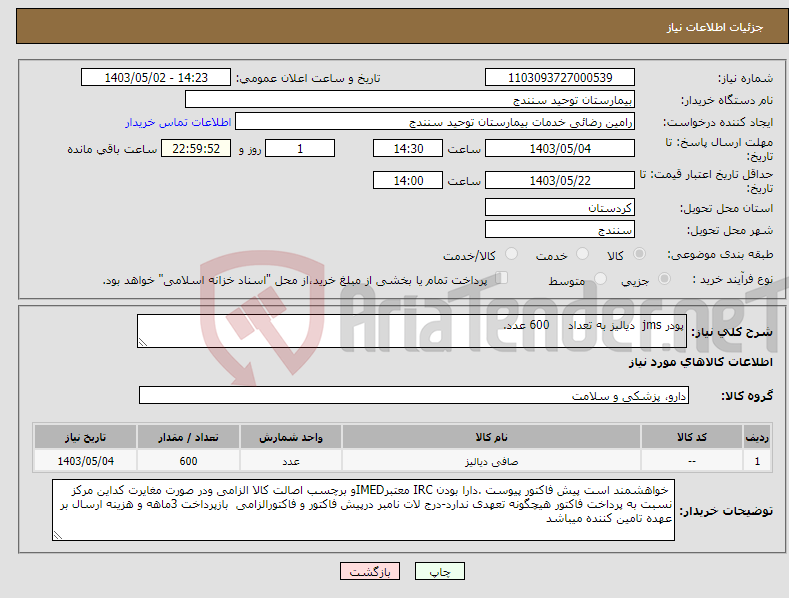Click the price validity time 14:00 field
Image resolution: width=789 pixels, height=598 pixels.
(x=408, y=180)
